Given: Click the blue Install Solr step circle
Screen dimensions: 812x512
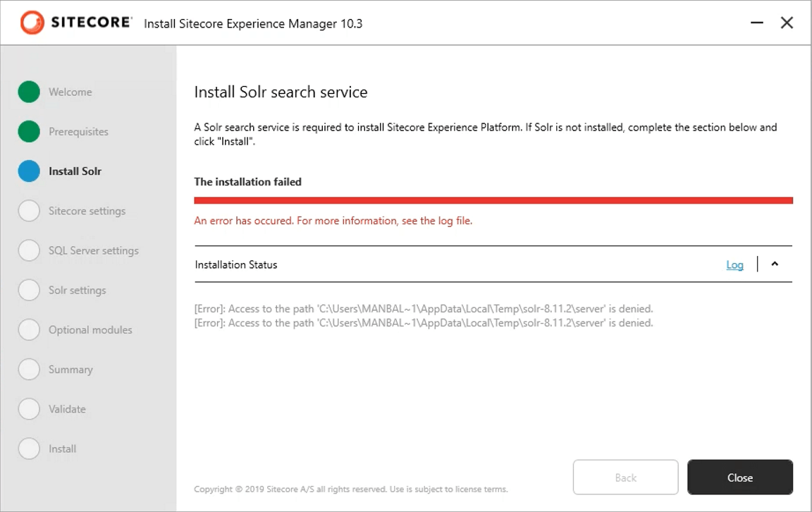Looking at the screenshot, I should click(x=29, y=171).
